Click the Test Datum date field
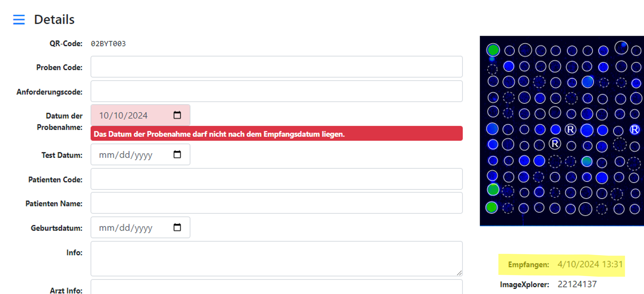The height and width of the screenshot is (294, 644). (132, 155)
